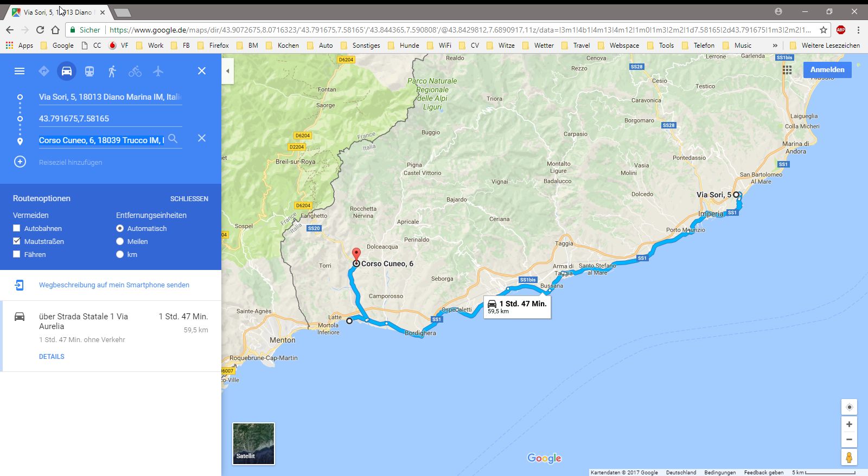Open a new browser tab
The height and width of the screenshot is (476, 868).
tap(122, 12)
